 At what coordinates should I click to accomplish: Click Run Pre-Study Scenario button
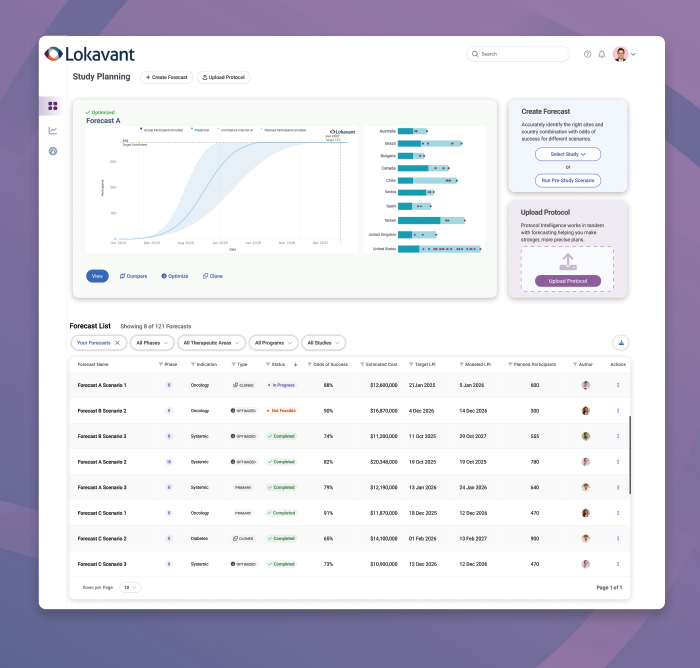pyautogui.click(x=568, y=180)
